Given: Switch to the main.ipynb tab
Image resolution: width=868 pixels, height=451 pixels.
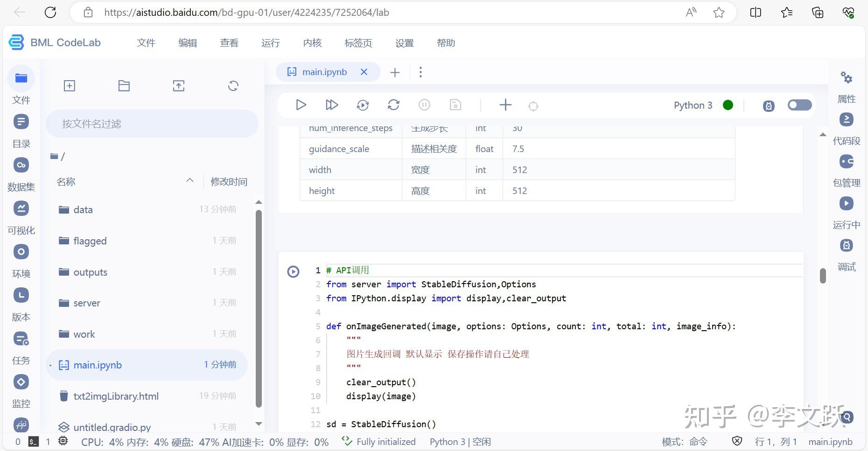Looking at the screenshot, I should point(324,72).
